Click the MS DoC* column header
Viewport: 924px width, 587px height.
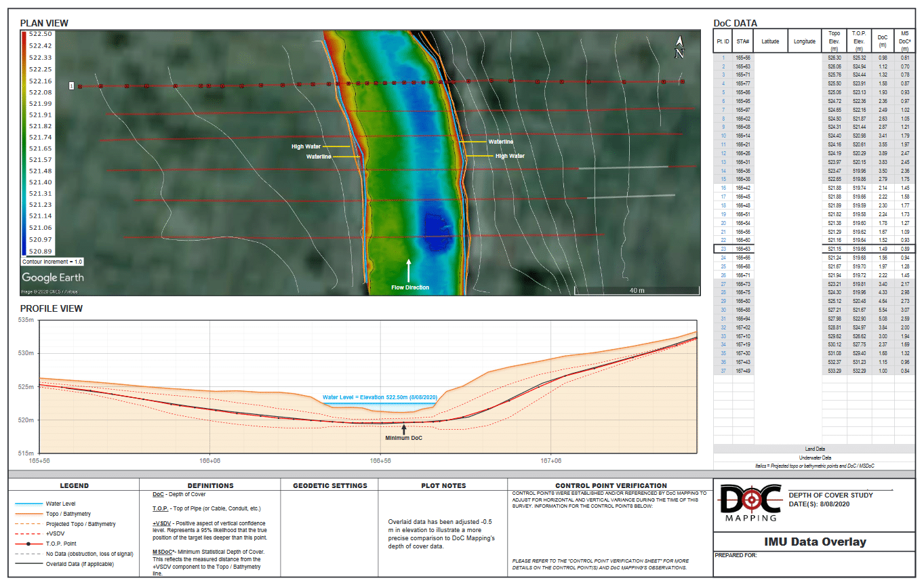[904, 41]
